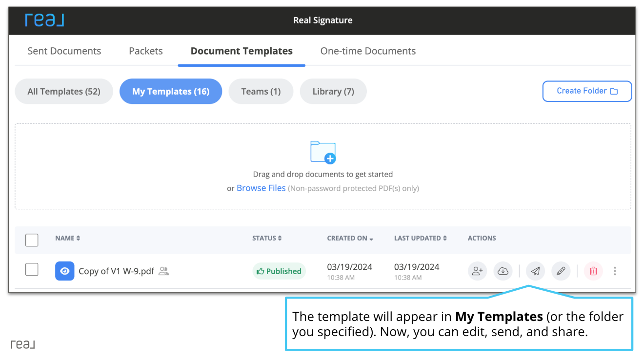The height and width of the screenshot is (359, 644).
Task: Open the One-time Documents tab
Action: (x=368, y=51)
